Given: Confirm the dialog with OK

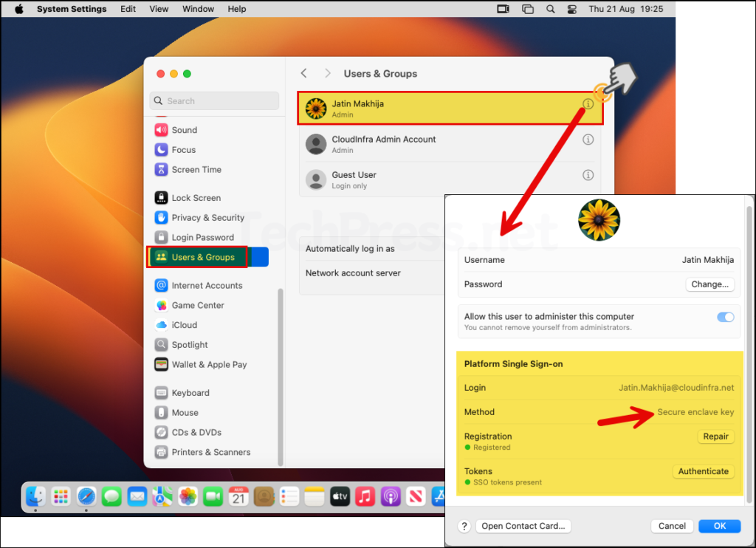Looking at the screenshot, I should pyautogui.click(x=719, y=526).
